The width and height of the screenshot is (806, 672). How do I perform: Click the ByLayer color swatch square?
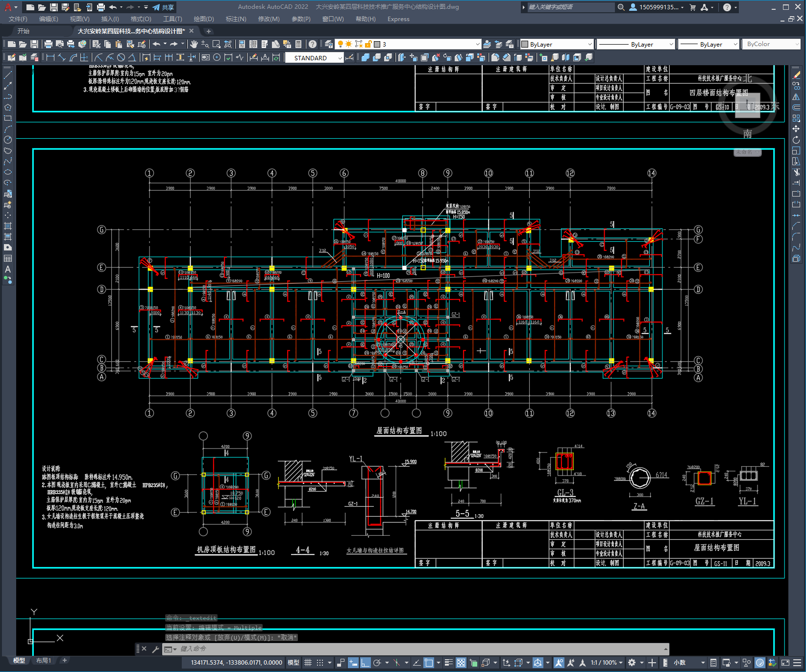[525, 44]
